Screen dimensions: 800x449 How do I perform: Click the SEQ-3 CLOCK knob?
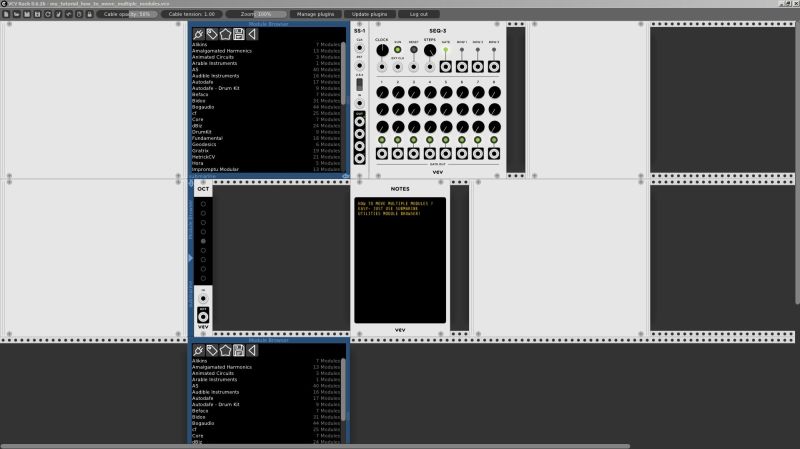[x=382, y=50]
